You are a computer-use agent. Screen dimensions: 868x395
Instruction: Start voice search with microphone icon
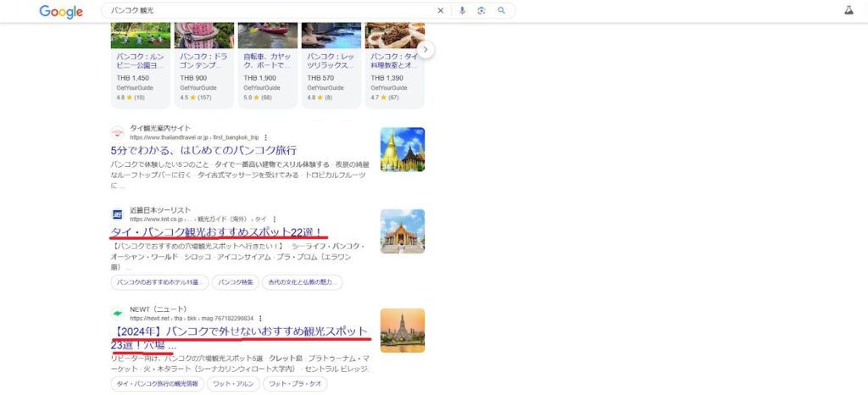click(x=462, y=10)
